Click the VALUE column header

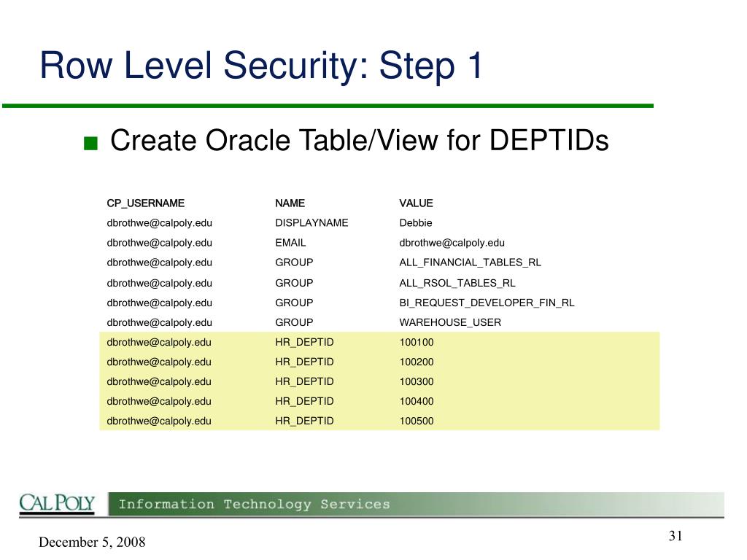tap(416, 203)
